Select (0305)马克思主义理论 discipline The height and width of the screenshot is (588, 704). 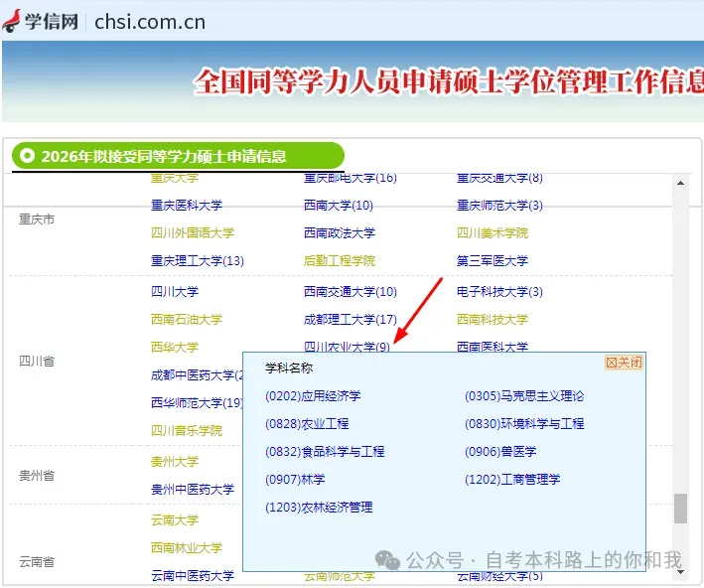click(x=524, y=395)
